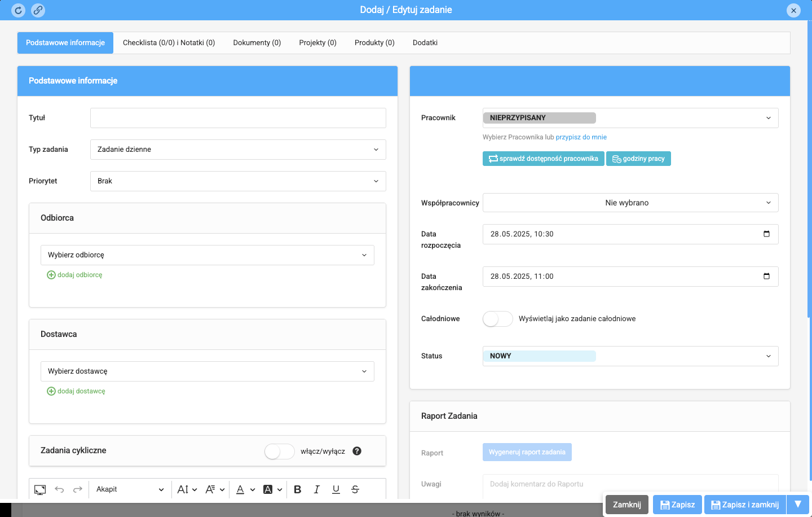
Task: Open the Wybierz odbiorcę dropdown
Action: (207, 255)
